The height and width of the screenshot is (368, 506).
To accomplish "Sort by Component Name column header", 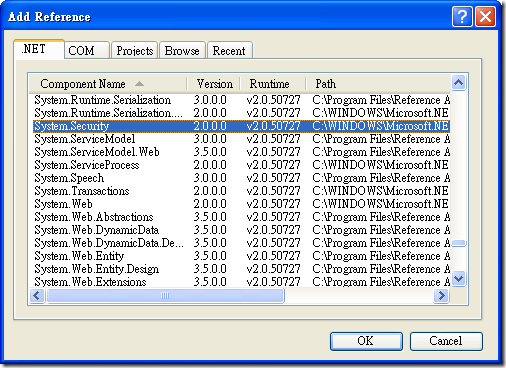I will (x=108, y=84).
